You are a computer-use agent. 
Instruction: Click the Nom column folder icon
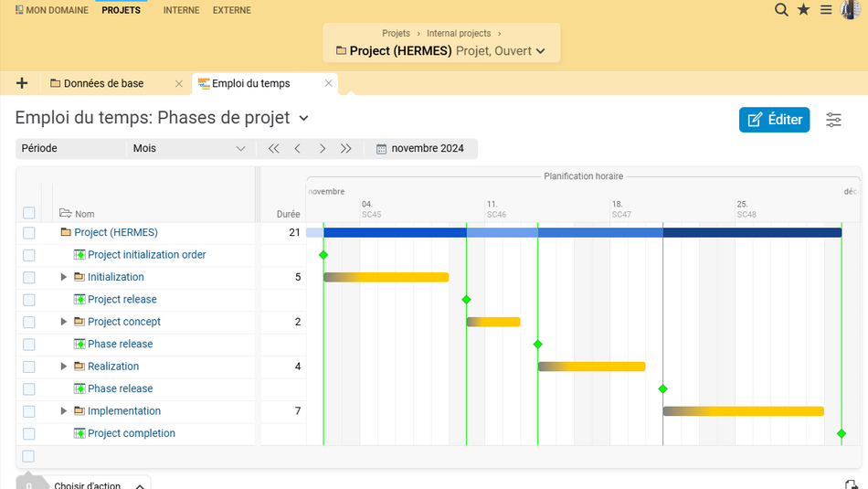(65, 213)
